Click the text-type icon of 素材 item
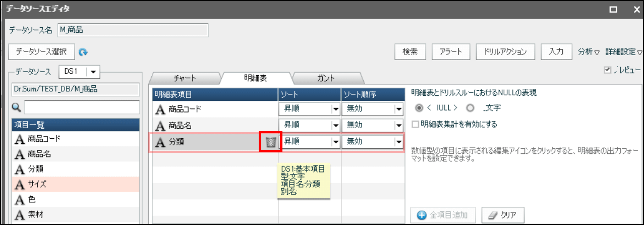644x225 pixels. [20, 215]
